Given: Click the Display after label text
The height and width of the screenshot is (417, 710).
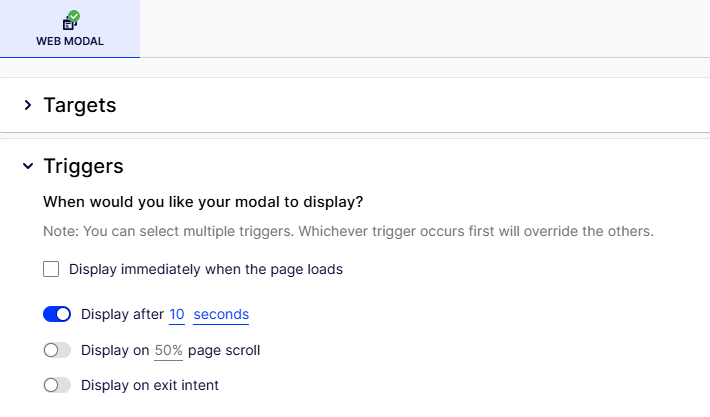Looking at the screenshot, I should [x=122, y=314].
